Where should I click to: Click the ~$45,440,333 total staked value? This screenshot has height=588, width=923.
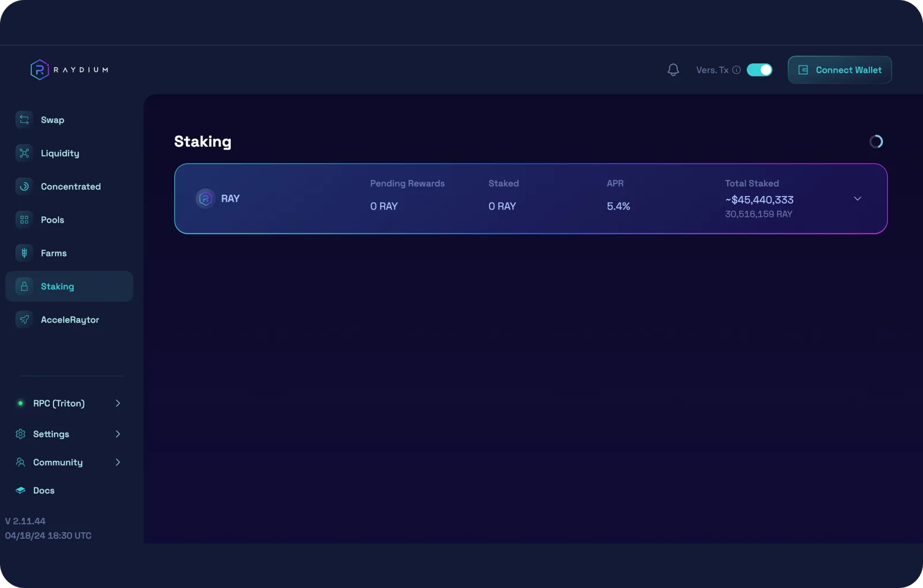pos(759,200)
